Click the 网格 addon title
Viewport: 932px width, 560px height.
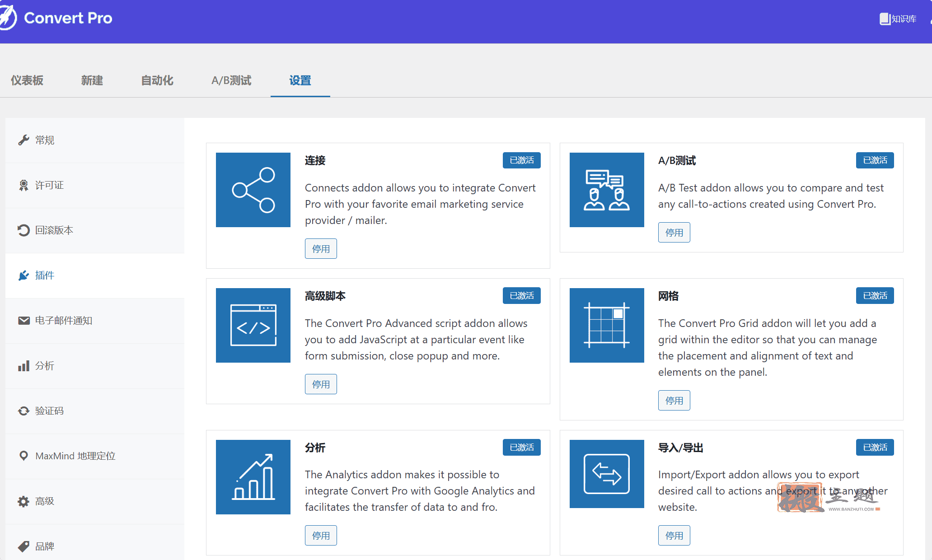tap(669, 296)
